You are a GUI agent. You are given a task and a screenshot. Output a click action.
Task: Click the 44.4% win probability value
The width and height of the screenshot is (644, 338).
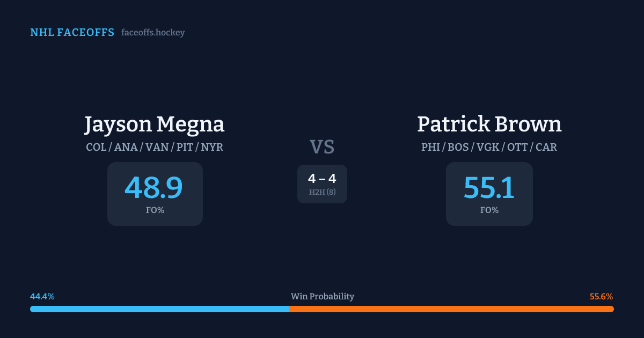point(42,297)
